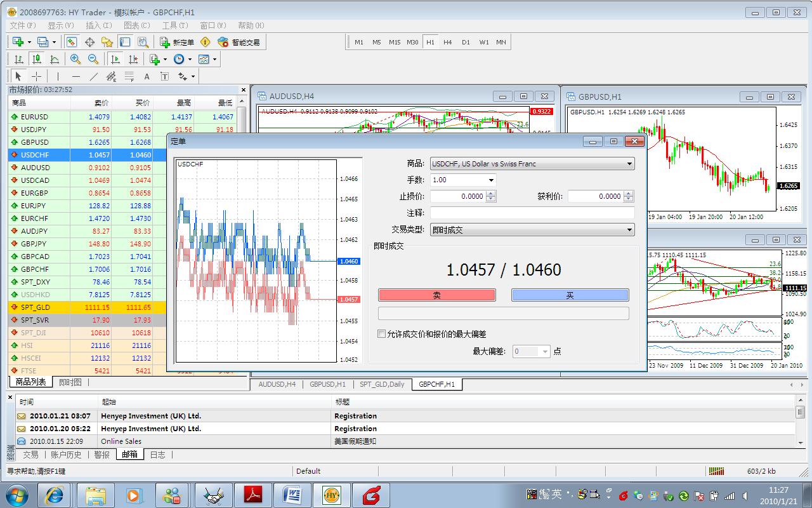Switch to M1 timeframe

pyautogui.click(x=359, y=42)
